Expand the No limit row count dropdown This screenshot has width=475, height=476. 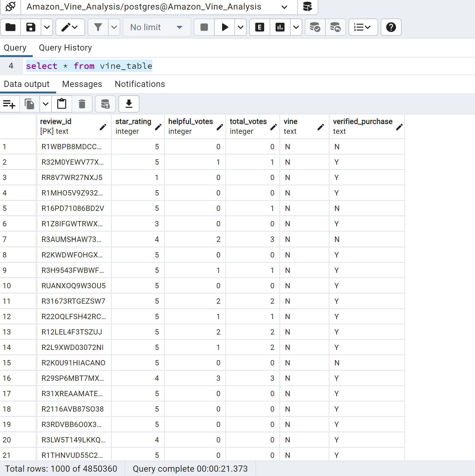157,27
